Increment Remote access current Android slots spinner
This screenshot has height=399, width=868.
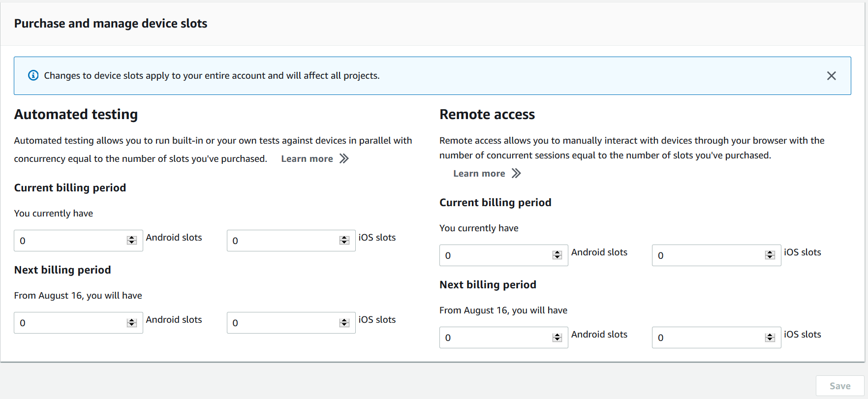tap(557, 253)
